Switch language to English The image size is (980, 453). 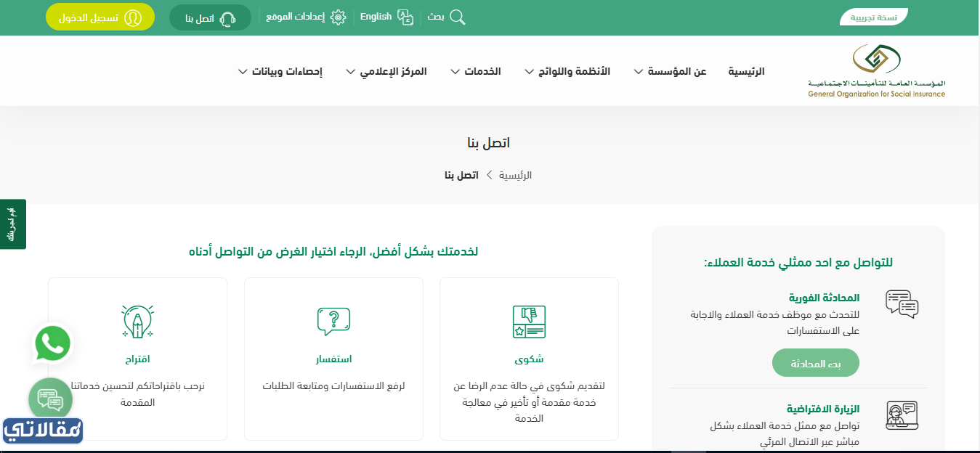376,17
